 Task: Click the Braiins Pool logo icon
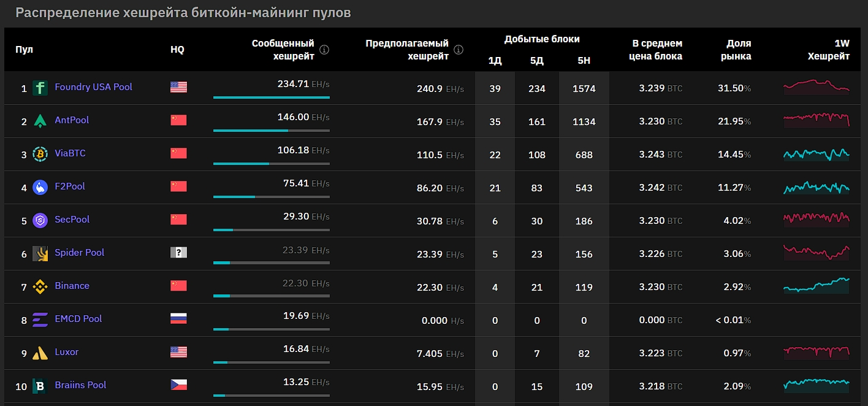[x=40, y=386]
